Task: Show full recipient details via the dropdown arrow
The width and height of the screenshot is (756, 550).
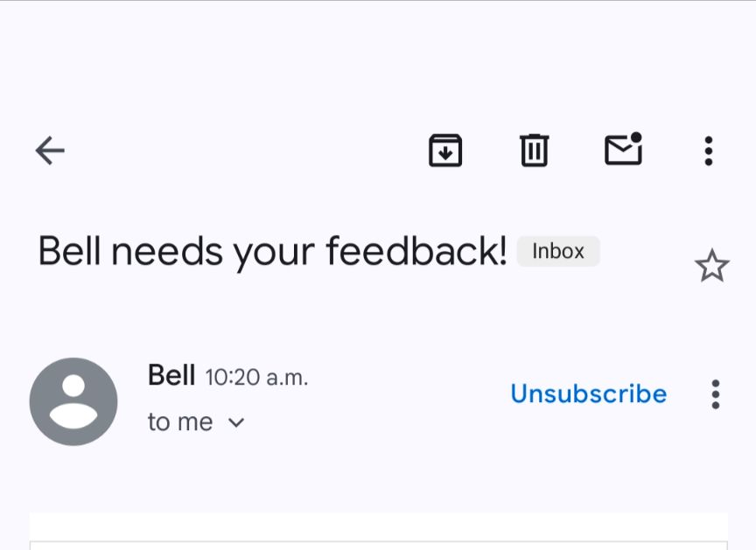Action: (234, 422)
